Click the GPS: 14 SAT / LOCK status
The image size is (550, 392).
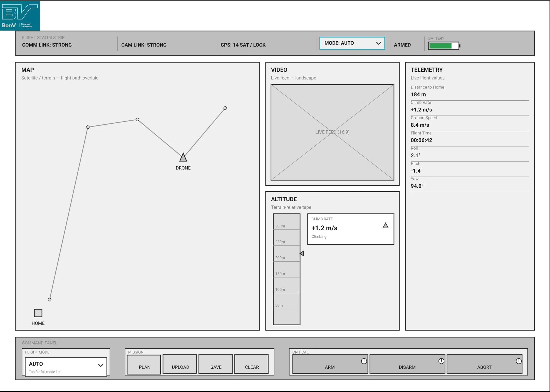pyautogui.click(x=243, y=45)
